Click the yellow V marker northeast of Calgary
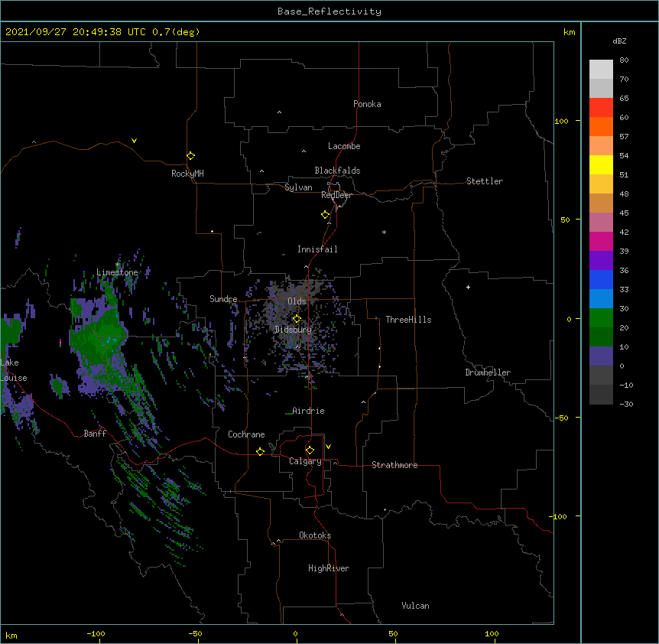The height and width of the screenshot is (644, 659). click(x=328, y=447)
